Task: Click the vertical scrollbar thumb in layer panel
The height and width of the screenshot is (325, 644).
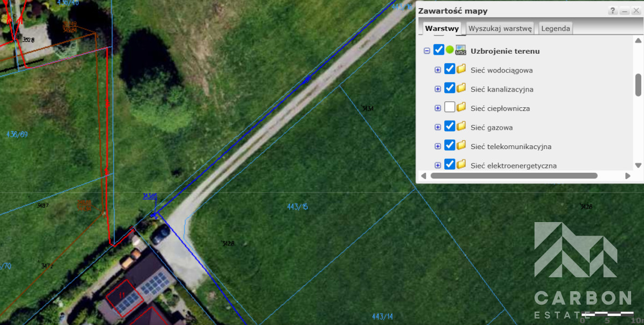Action: click(x=638, y=85)
